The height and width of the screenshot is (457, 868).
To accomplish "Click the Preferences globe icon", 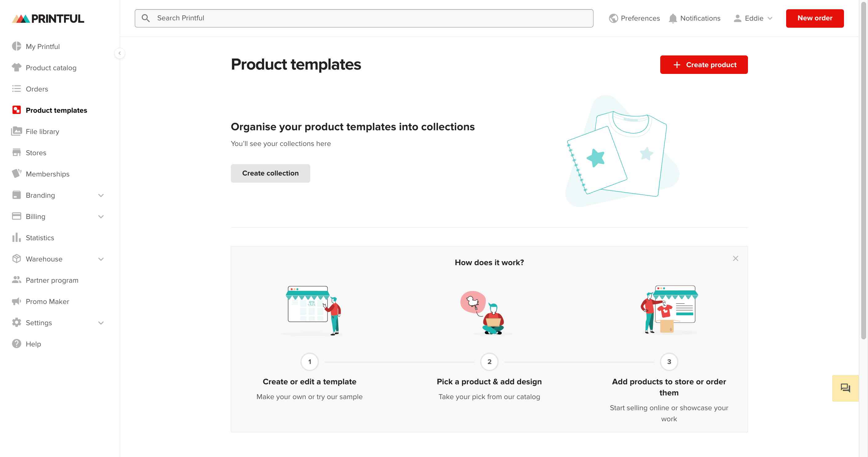I will coord(613,18).
